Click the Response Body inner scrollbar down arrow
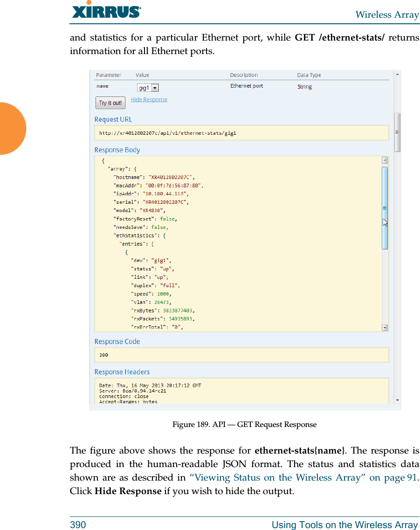This screenshot has height=530, width=420. [385, 328]
